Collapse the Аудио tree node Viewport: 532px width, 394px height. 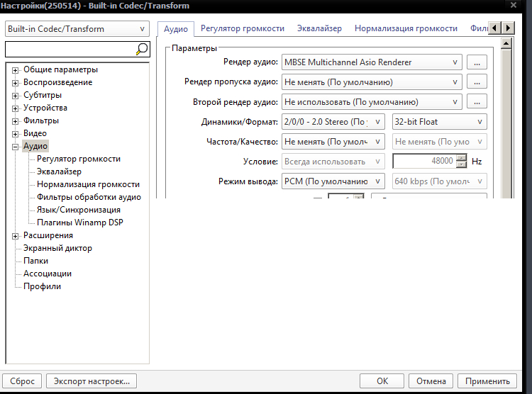(16, 146)
